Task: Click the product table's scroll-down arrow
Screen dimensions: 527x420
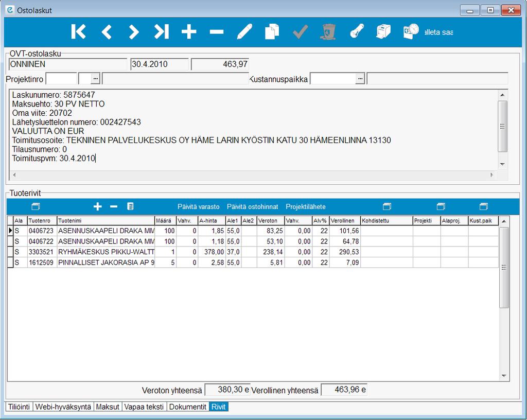Action: click(x=503, y=376)
